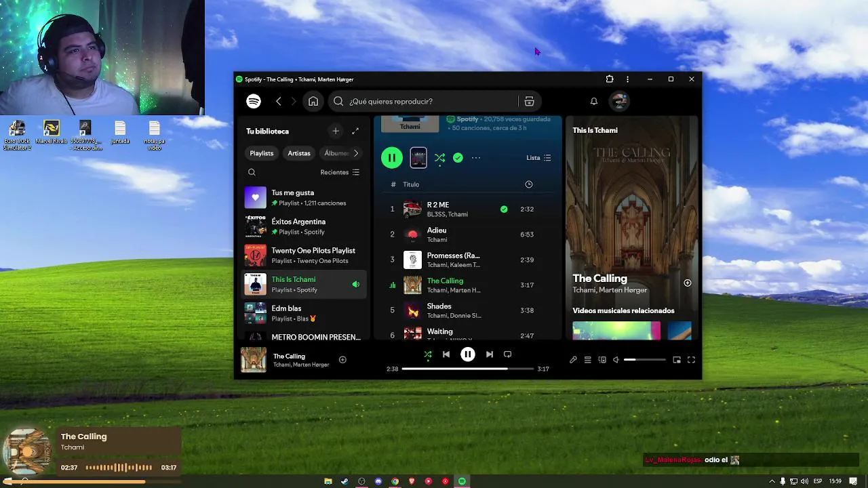Toggle shuffle in the playlist header
The width and height of the screenshot is (868, 488).
pyautogui.click(x=439, y=158)
